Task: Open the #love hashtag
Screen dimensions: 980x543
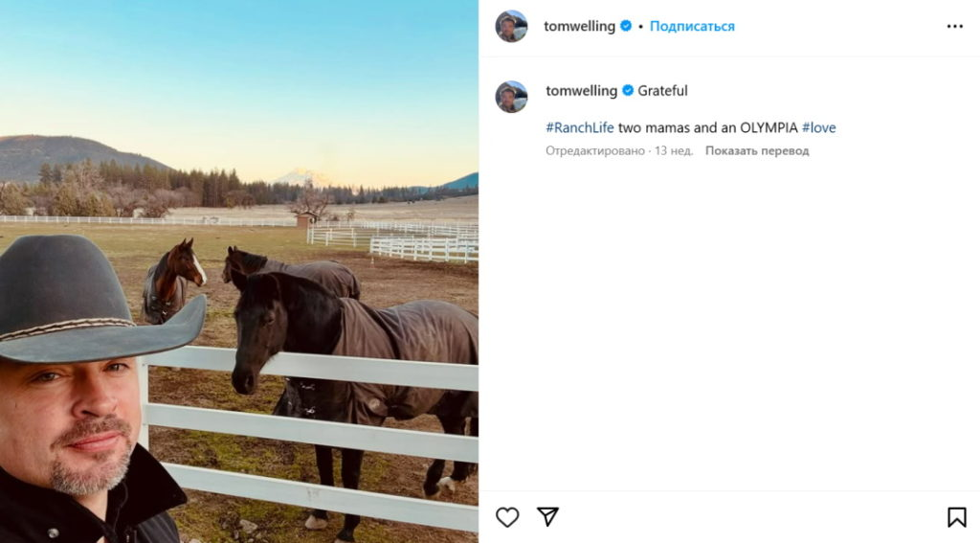Action: pos(819,127)
